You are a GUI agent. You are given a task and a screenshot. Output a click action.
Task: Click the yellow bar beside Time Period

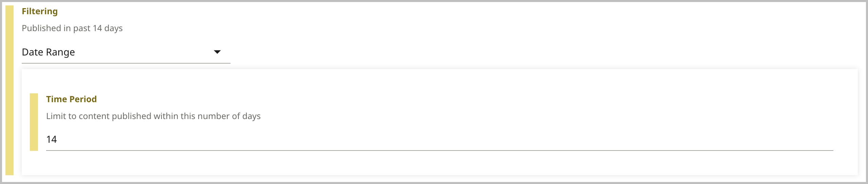coord(34,122)
